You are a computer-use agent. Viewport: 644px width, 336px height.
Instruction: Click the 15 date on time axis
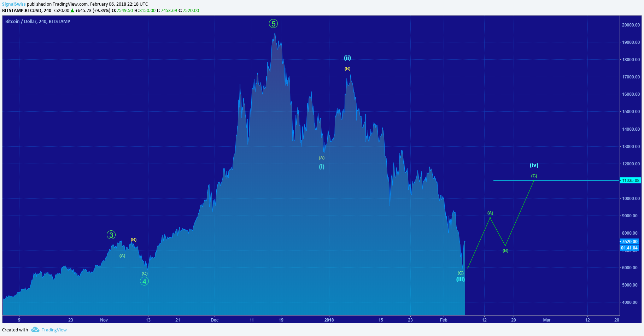pyautogui.click(x=381, y=320)
